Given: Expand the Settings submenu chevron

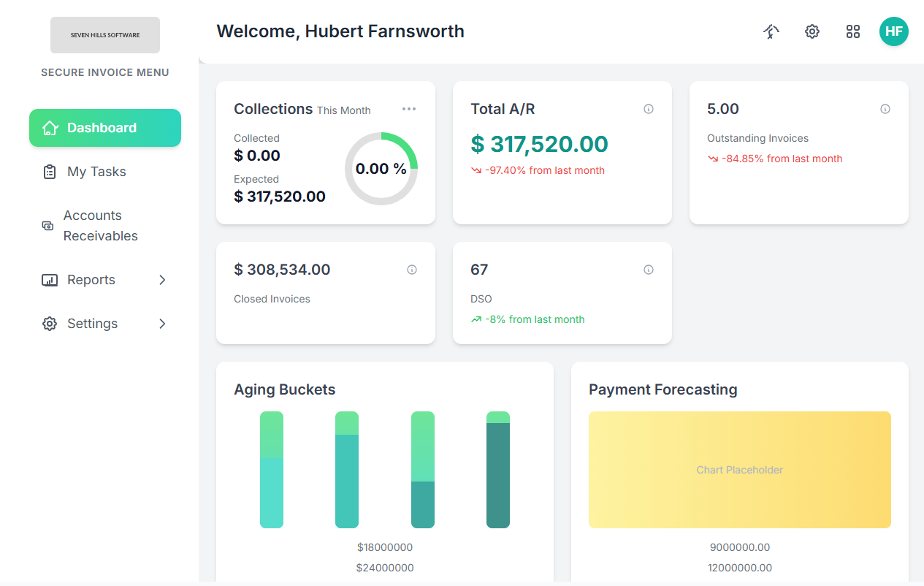Looking at the screenshot, I should [x=162, y=324].
